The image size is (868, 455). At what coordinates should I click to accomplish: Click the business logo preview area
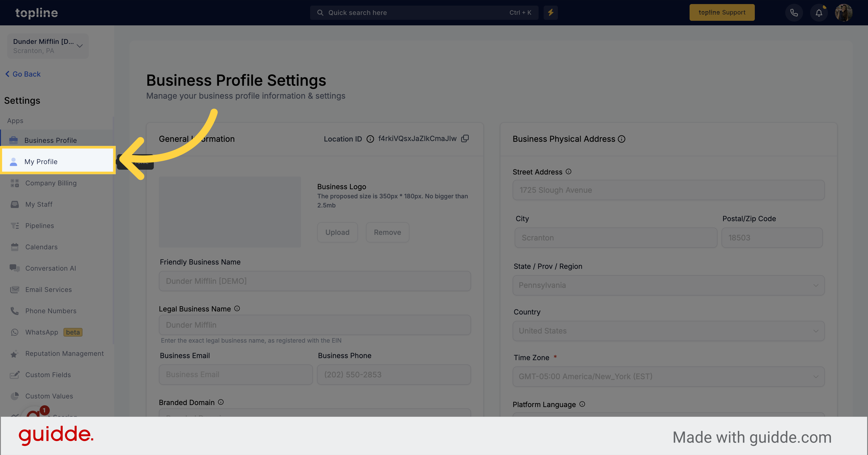tap(230, 212)
